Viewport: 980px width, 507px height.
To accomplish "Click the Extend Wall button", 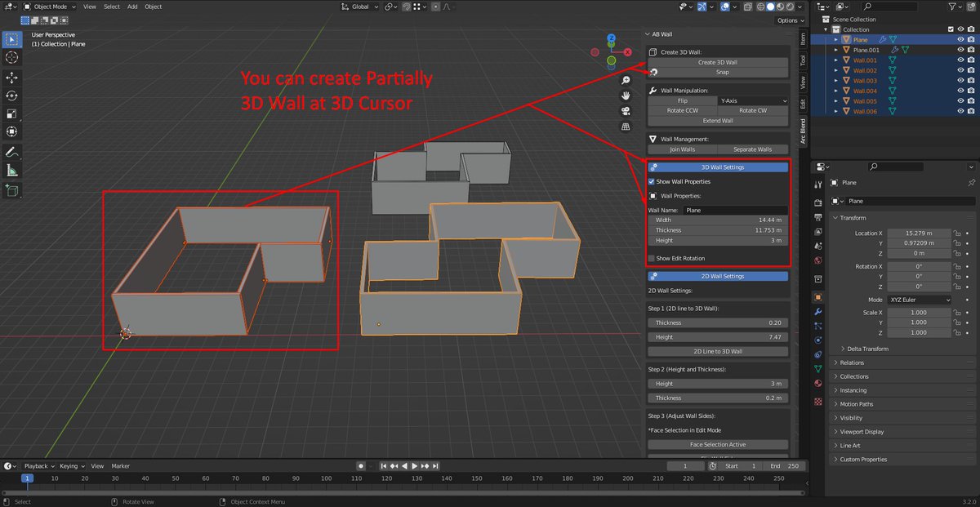I will [x=718, y=121].
